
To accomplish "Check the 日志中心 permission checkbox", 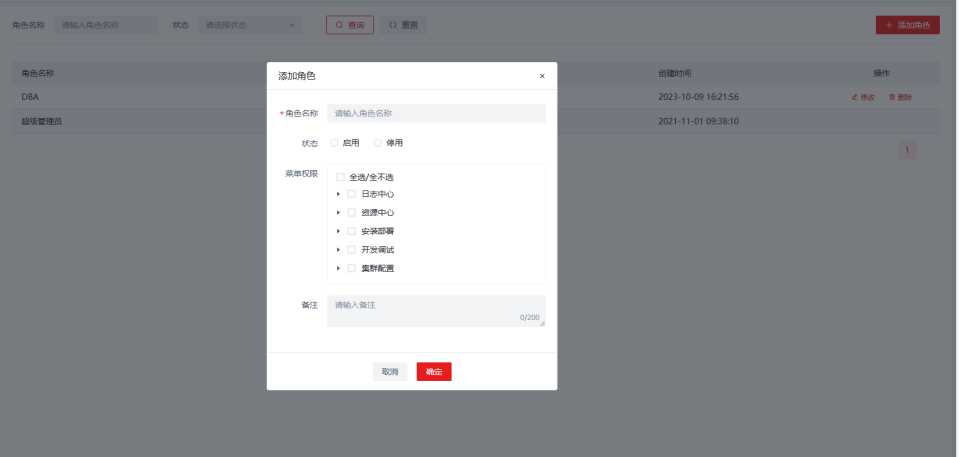I will click(x=352, y=194).
